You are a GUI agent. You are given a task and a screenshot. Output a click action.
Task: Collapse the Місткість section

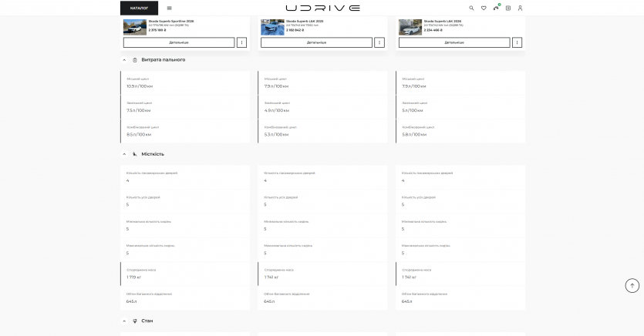click(124, 154)
